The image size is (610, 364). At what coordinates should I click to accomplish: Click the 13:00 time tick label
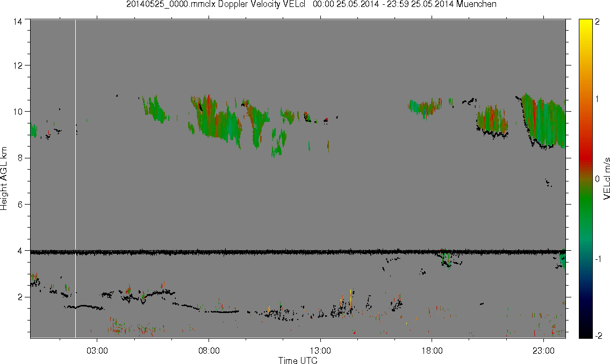point(320,351)
